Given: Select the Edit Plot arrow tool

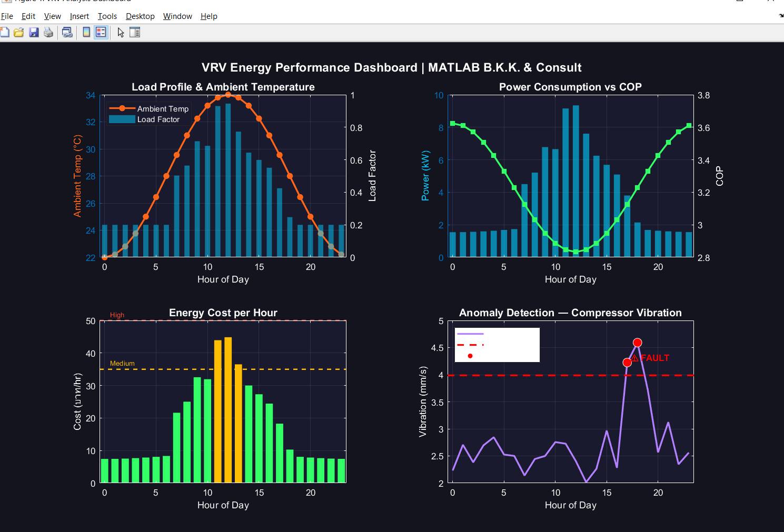Looking at the screenshot, I should (121, 33).
